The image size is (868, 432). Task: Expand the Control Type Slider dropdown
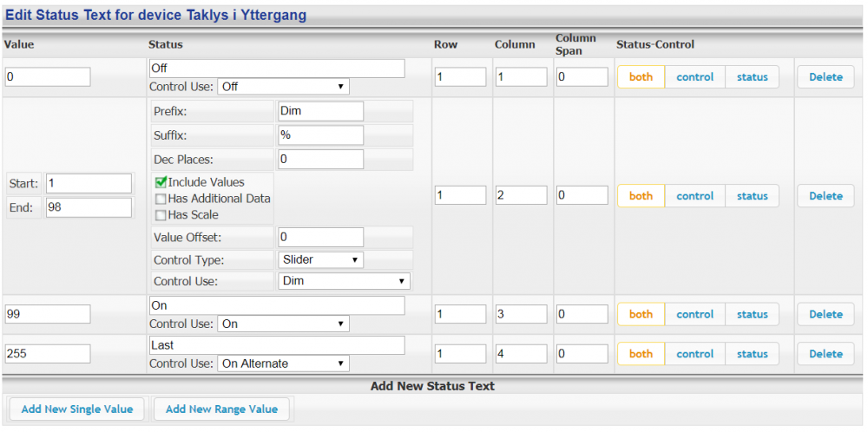(320, 260)
